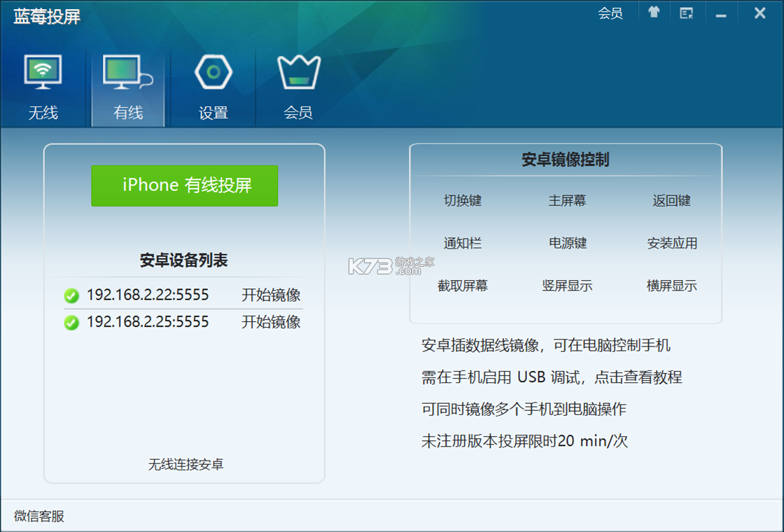Open the 设置 settings tab
This screenshot has width=784, height=532.
[213, 87]
